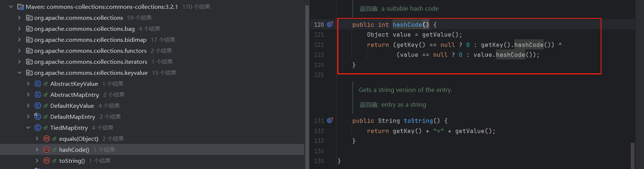Click the class icon next to AbstractKeyValue
This screenshot has width=644, height=169.
pos(37,84)
